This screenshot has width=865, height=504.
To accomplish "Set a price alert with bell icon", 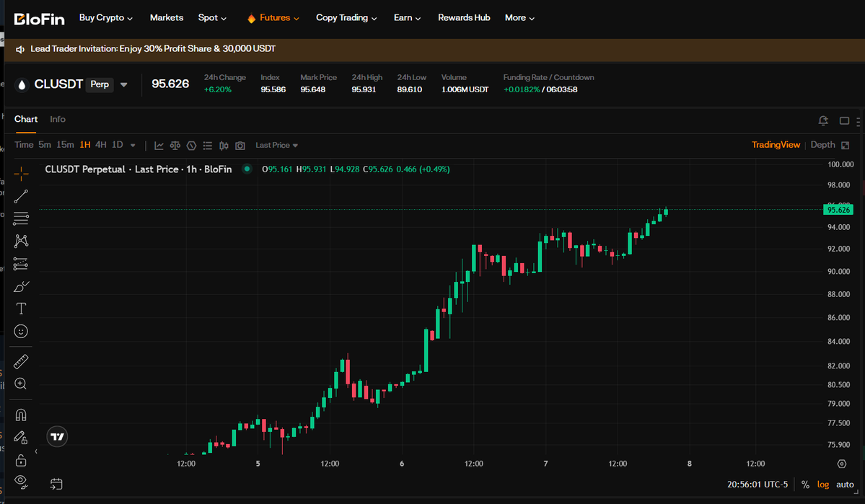I will point(823,120).
